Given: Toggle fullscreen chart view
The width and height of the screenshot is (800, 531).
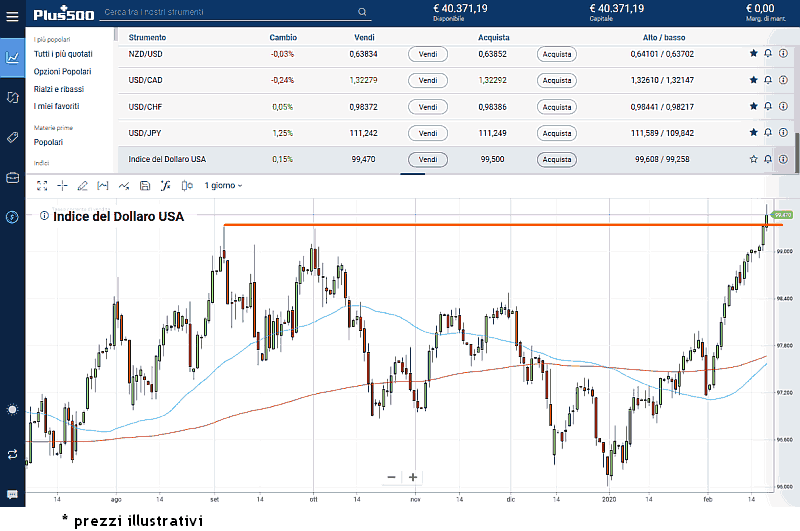Looking at the screenshot, I should [x=41, y=185].
